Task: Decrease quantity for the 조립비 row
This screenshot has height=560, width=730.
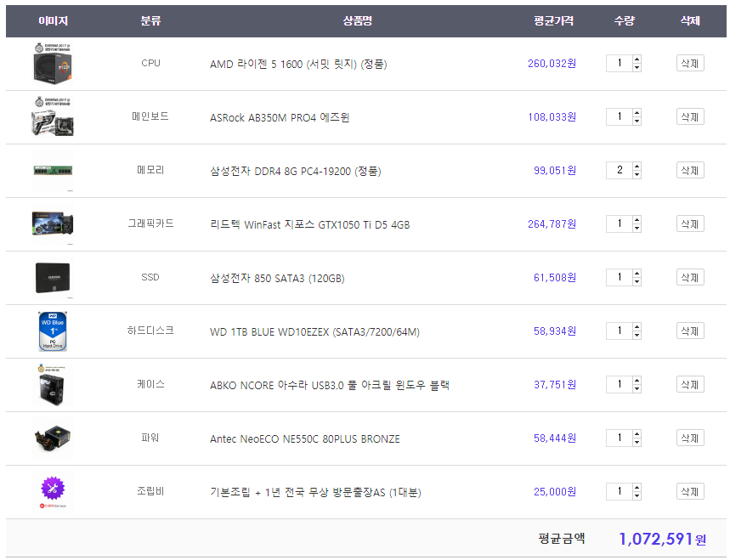Action: click(637, 495)
